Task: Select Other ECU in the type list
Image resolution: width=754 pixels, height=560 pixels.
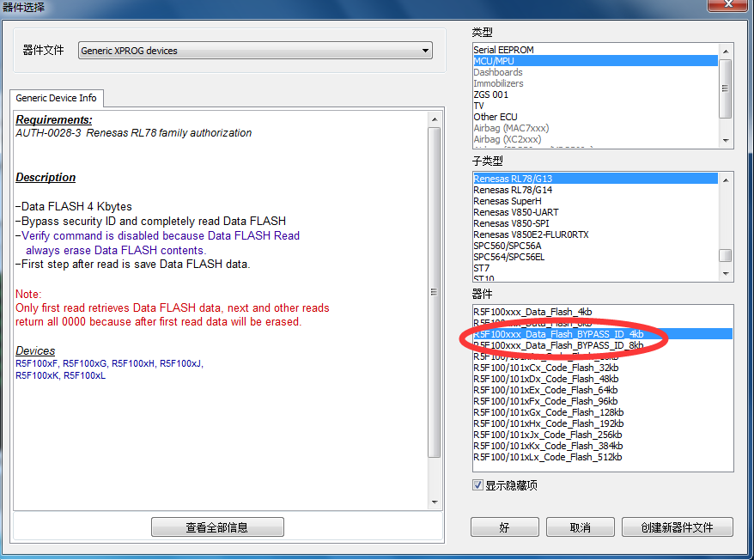Action: pyautogui.click(x=496, y=117)
